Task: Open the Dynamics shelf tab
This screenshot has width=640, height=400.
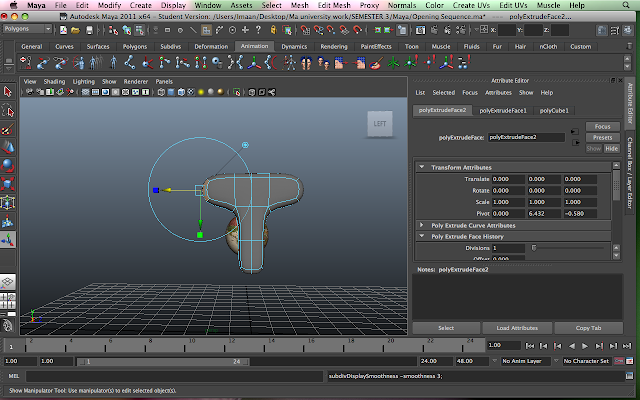Action: [293, 46]
